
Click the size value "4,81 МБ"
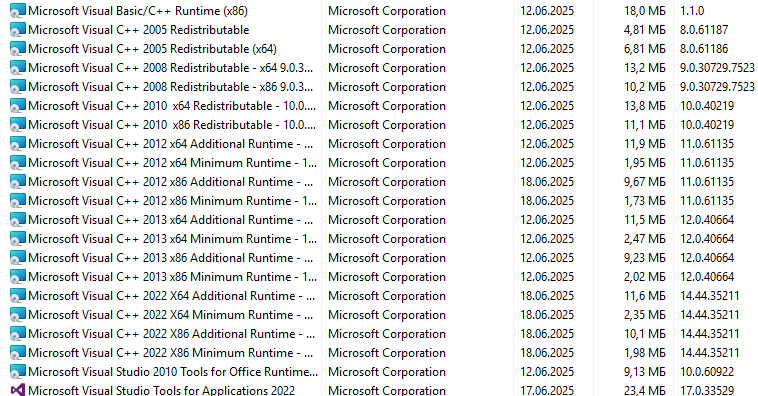tap(644, 30)
